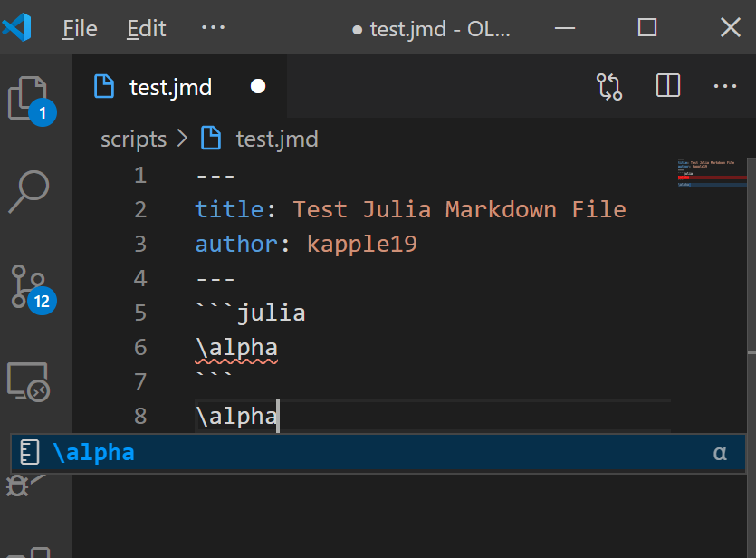Image resolution: width=756 pixels, height=558 pixels.
Task: Select the test.jmd editor tab
Action: tap(179, 86)
